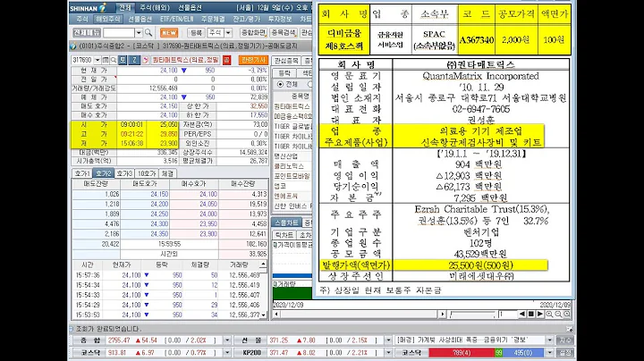The width and height of the screenshot is (644, 361).
Task: Open the 해외주식 menu
Action: point(107,19)
